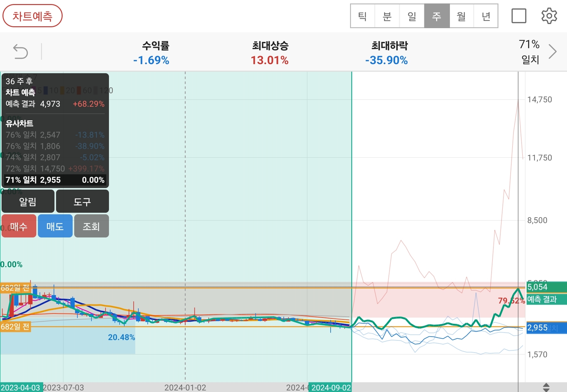Click the undo back arrow icon
Viewport: 567px width, 392px height.
(x=21, y=52)
